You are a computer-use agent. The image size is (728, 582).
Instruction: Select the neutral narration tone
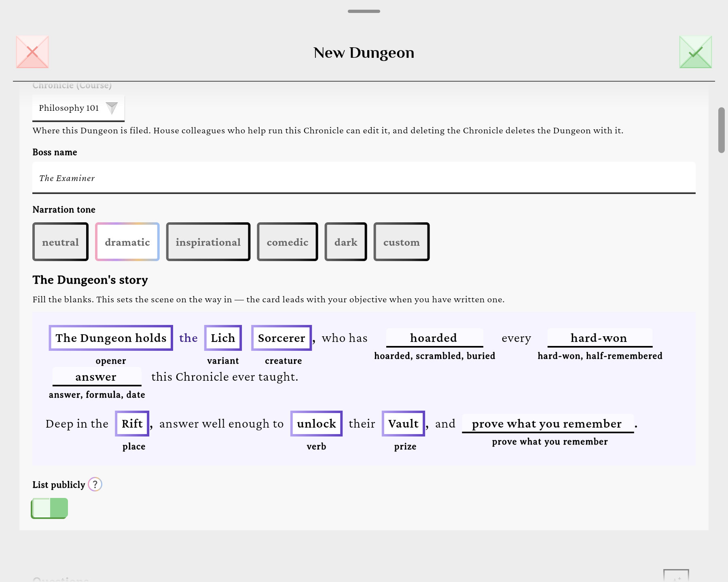tap(61, 242)
